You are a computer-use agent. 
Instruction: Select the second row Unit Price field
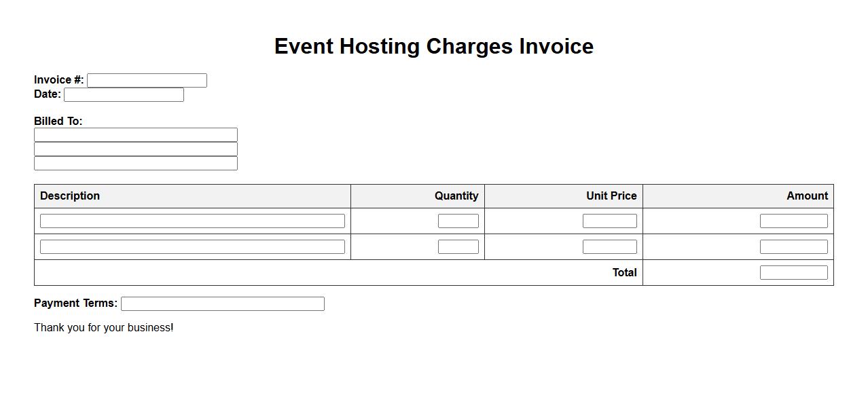609,246
